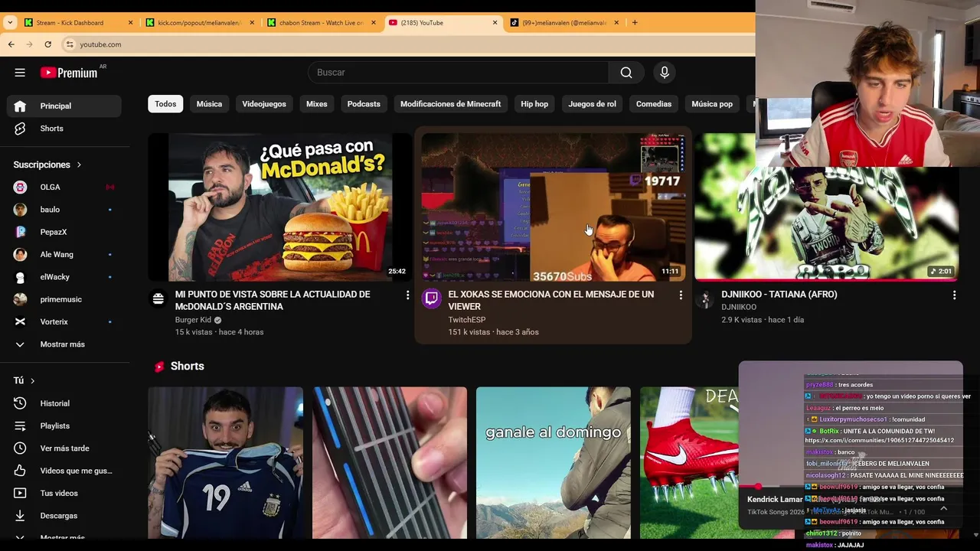Click the TwitchESP channel name
The height and width of the screenshot is (551, 980).
coord(467,320)
